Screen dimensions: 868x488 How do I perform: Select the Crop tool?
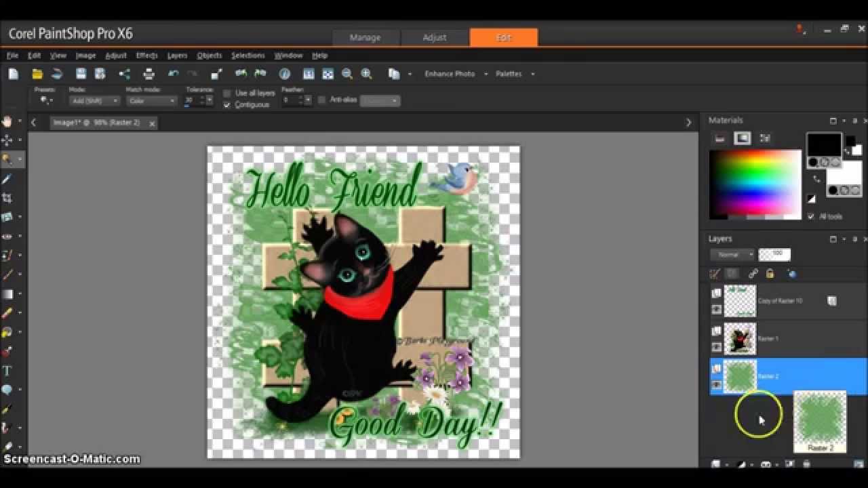(7, 198)
